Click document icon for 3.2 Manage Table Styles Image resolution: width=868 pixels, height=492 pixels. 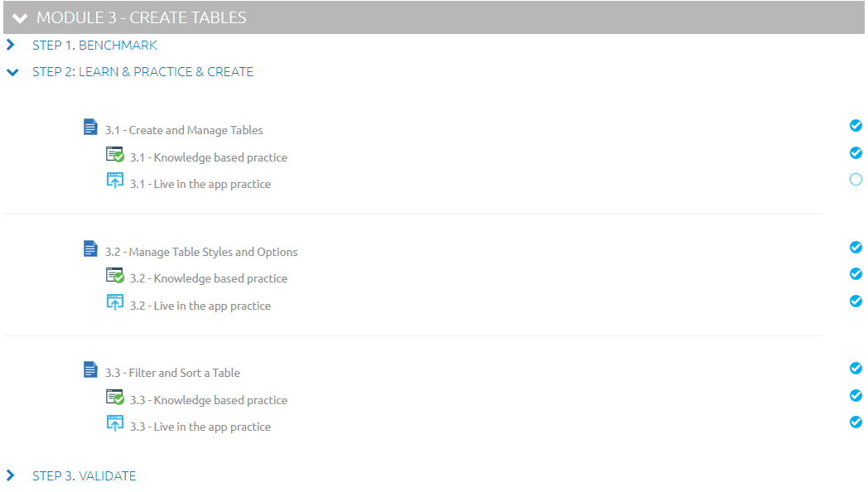point(90,249)
